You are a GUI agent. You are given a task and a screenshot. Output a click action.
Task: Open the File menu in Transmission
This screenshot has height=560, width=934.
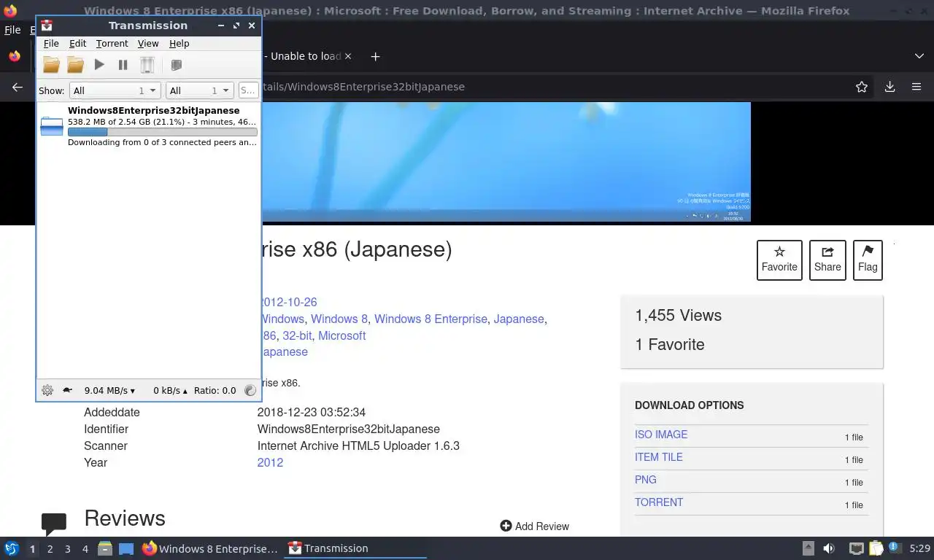[51, 44]
